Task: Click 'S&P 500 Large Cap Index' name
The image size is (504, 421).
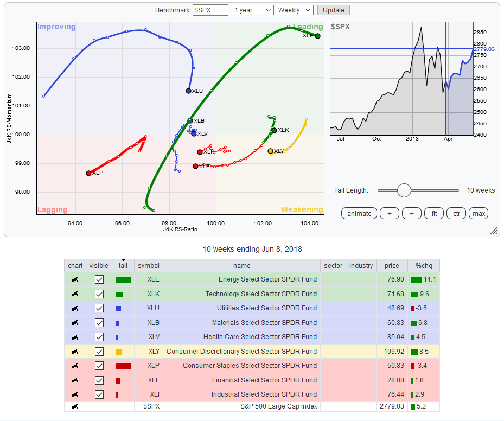Action: coord(278,406)
